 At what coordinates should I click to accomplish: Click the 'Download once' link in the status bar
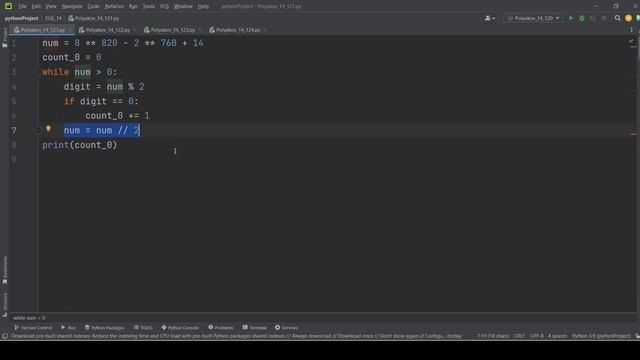point(355,336)
